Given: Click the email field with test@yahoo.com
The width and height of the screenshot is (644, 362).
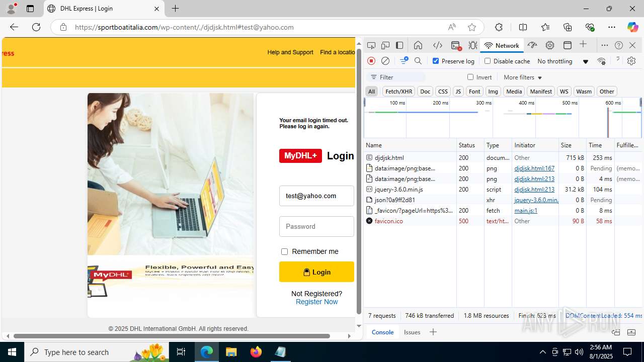Looking at the screenshot, I should (x=316, y=196).
